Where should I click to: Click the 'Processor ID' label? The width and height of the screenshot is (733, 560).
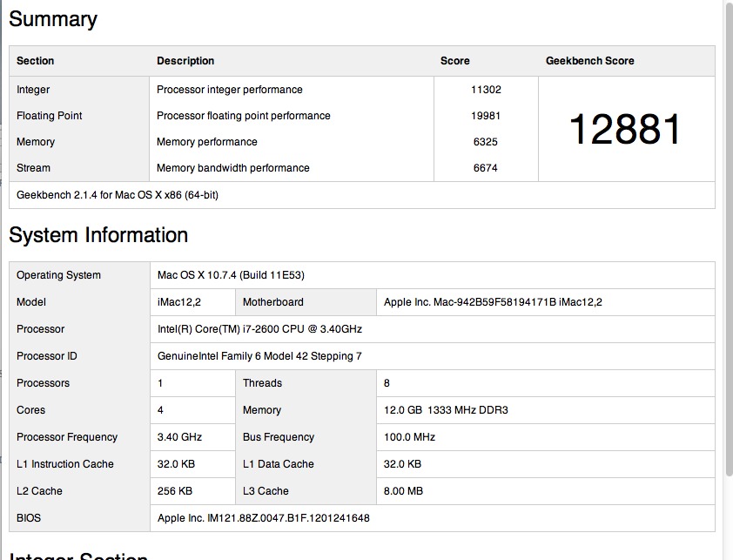tap(47, 356)
